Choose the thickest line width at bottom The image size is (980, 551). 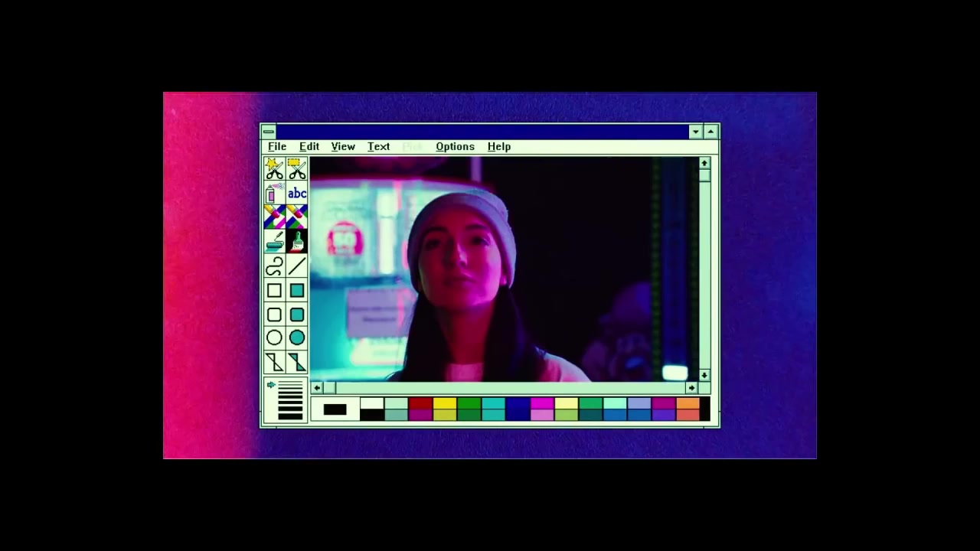coord(290,417)
